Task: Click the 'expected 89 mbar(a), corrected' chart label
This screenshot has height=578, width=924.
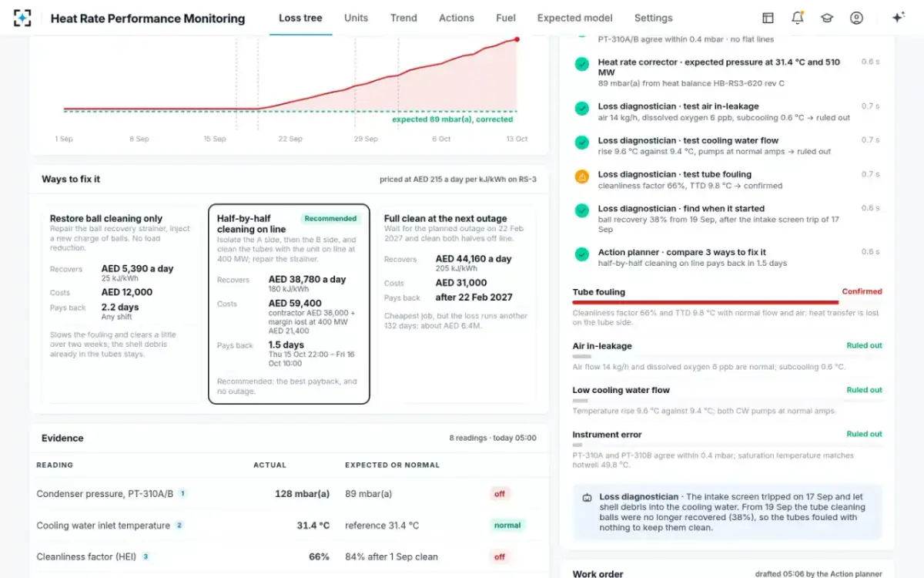Action: pos(453,119)
